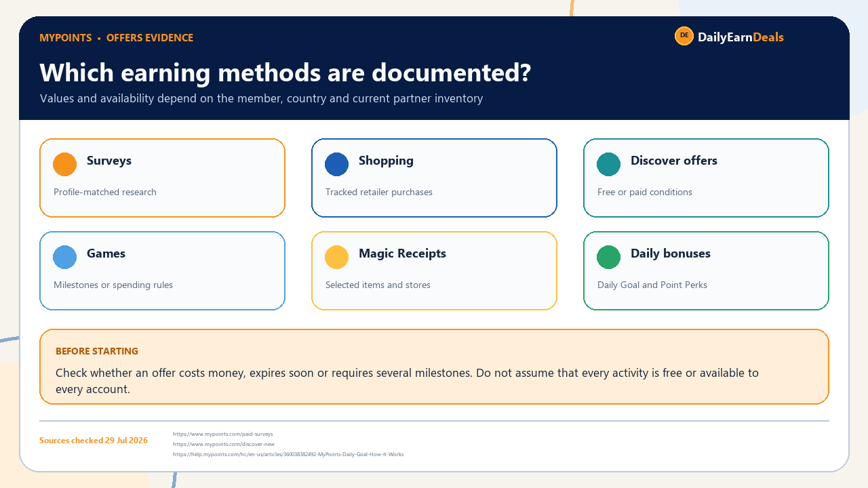Screen dimensions: 868x488
Task: Click the 'BEFORE STARTING' label
Action: click(x=97, y=351)
